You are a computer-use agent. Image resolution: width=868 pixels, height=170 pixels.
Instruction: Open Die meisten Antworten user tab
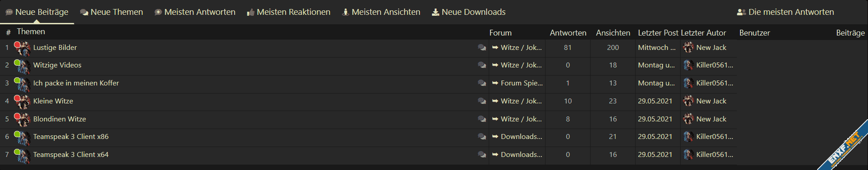pyautogui.click(x=786, y=12)
